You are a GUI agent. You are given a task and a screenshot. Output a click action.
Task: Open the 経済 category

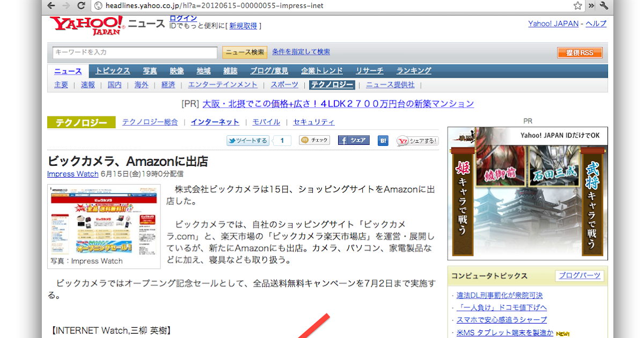coord(169,85)
